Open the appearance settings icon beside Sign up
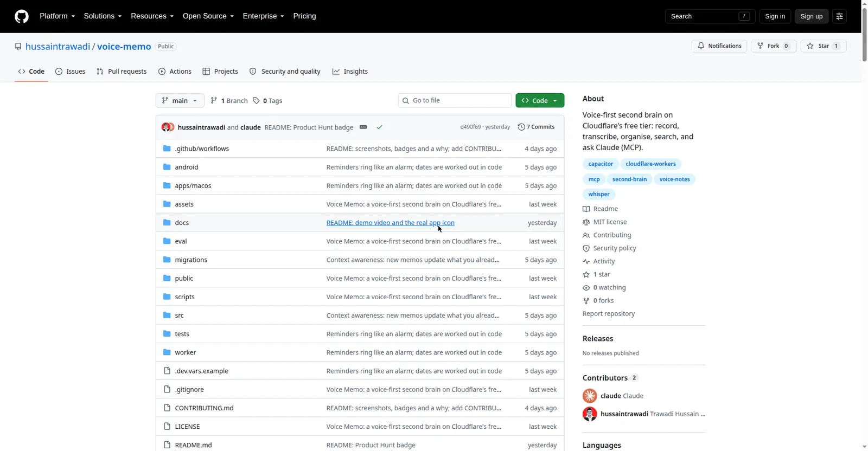The image size is (868, 451). coord(839,16)
